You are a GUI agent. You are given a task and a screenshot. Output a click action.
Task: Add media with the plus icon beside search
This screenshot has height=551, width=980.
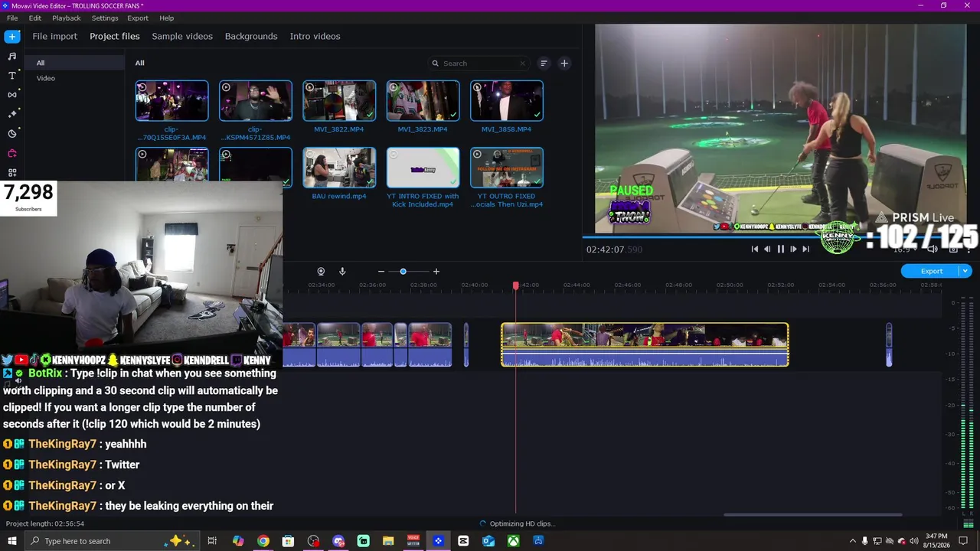[564, 64]
